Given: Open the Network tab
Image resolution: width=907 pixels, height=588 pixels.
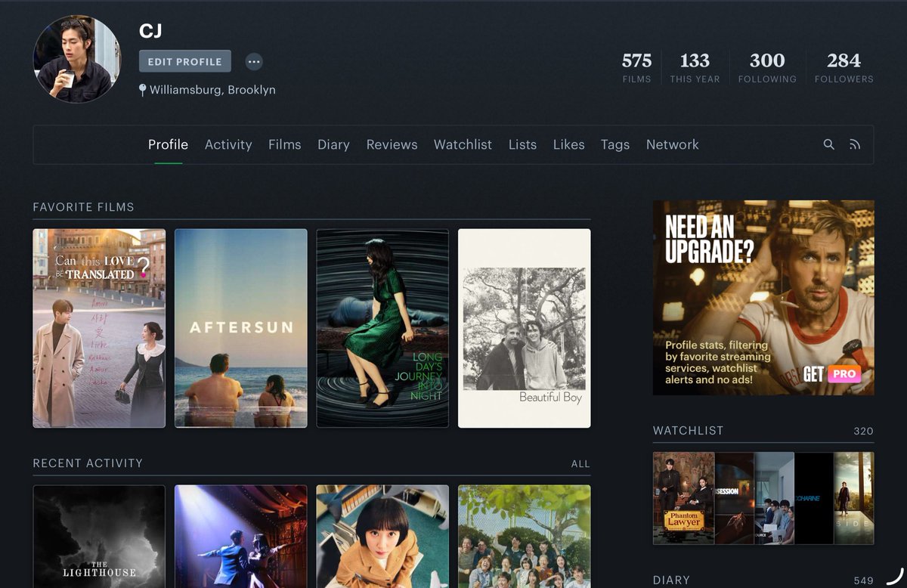Looking at the screenshot, I should (673, 144).
